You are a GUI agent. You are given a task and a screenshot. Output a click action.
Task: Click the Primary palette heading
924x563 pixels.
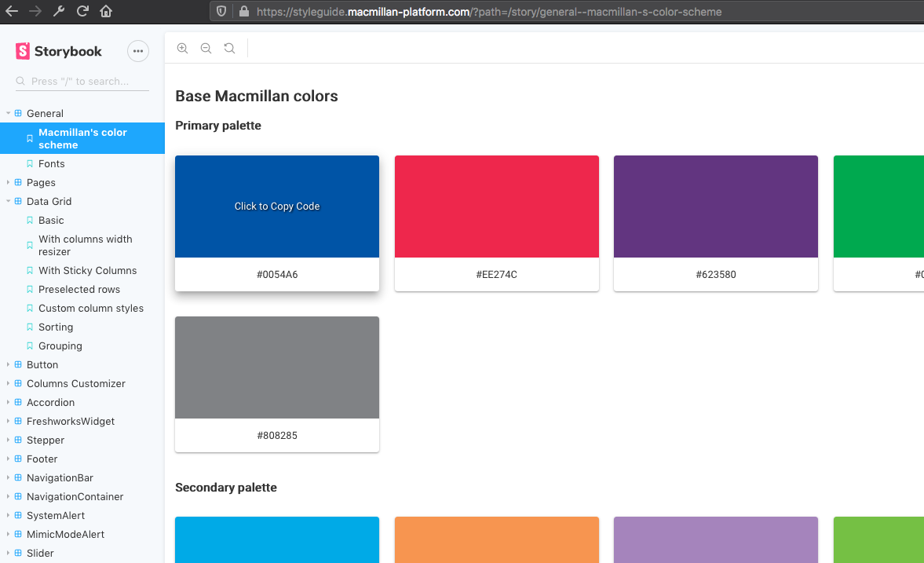[218, 126]
